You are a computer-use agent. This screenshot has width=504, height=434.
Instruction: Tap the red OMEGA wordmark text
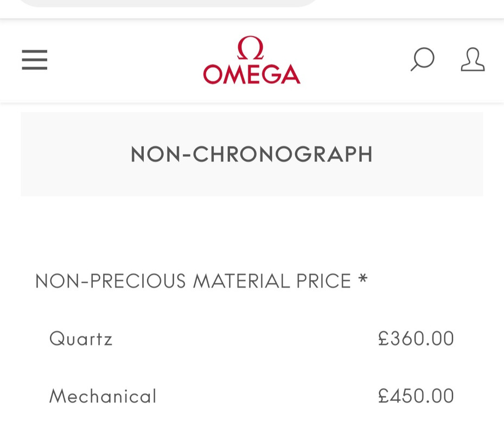[251, 74]
